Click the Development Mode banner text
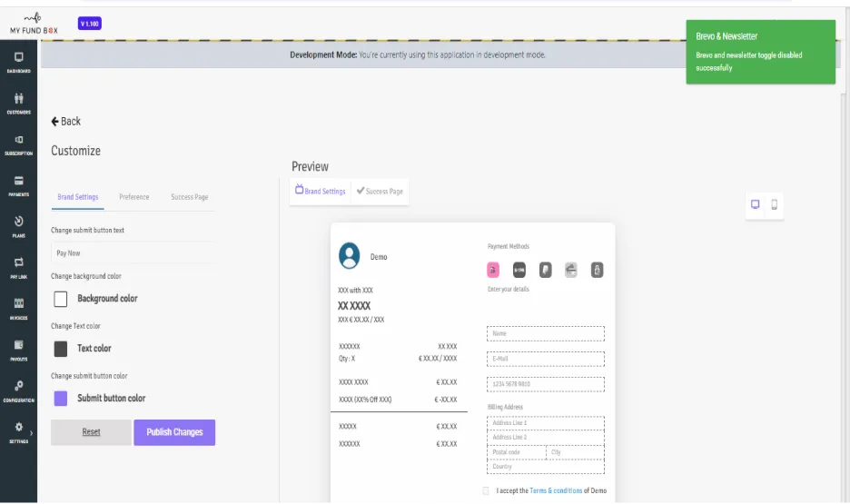This screenshot has height=504, width=850. [418, 54]
